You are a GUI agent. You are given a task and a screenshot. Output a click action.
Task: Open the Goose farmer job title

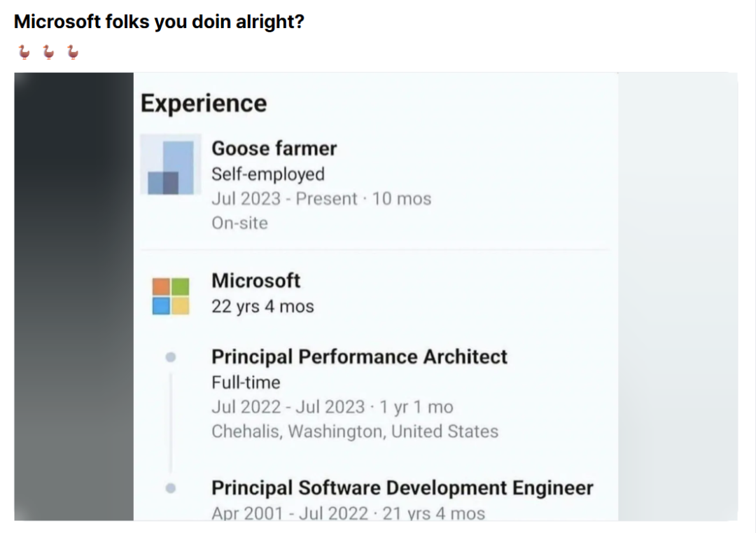point(274,148)
